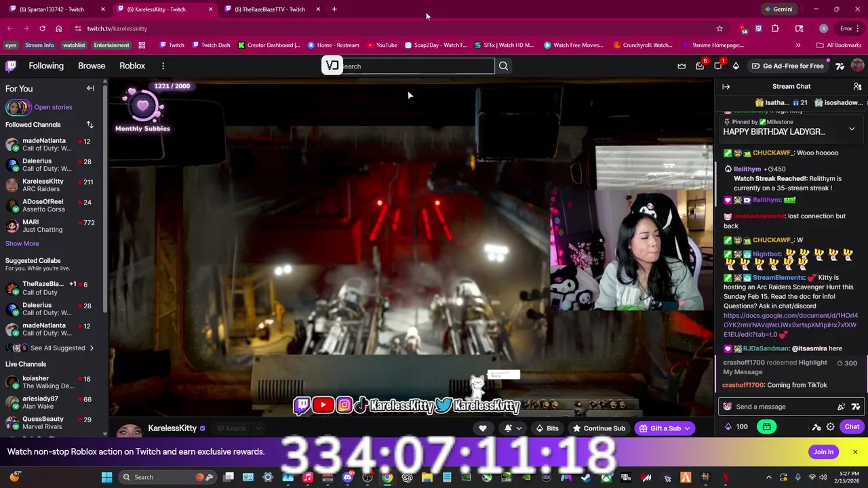The image size is (868, 488).
Task: Open the Browse page
Action: click(x=92, y=66)
